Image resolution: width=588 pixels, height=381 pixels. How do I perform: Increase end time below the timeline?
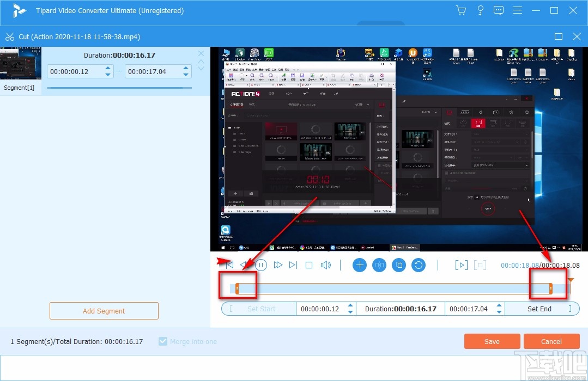pyautogui.click(x=499, y=306)
